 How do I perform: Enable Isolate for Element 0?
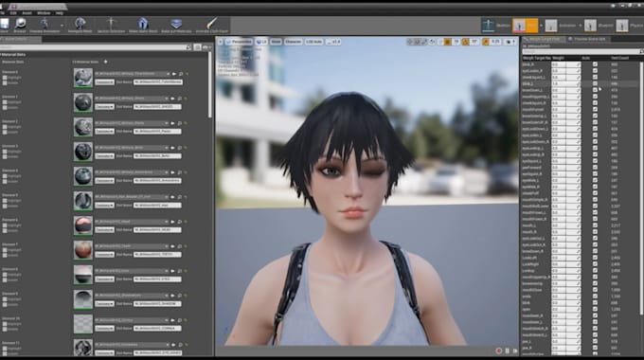click(5, 82)
